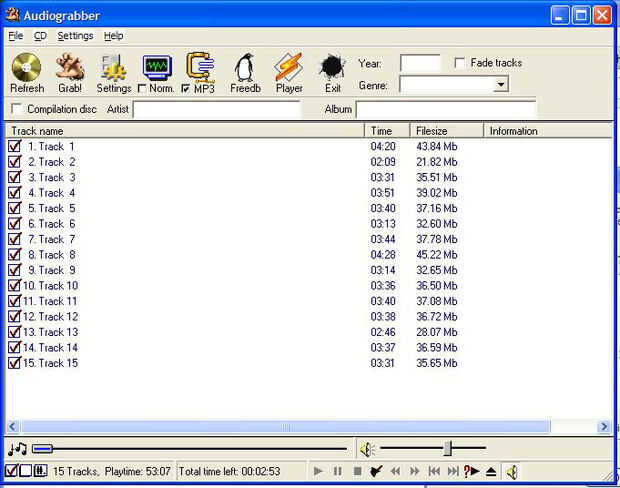The height and width of the screenshot is (488, 620).
Task: Click the "02:46" time value
Action: 383,332
